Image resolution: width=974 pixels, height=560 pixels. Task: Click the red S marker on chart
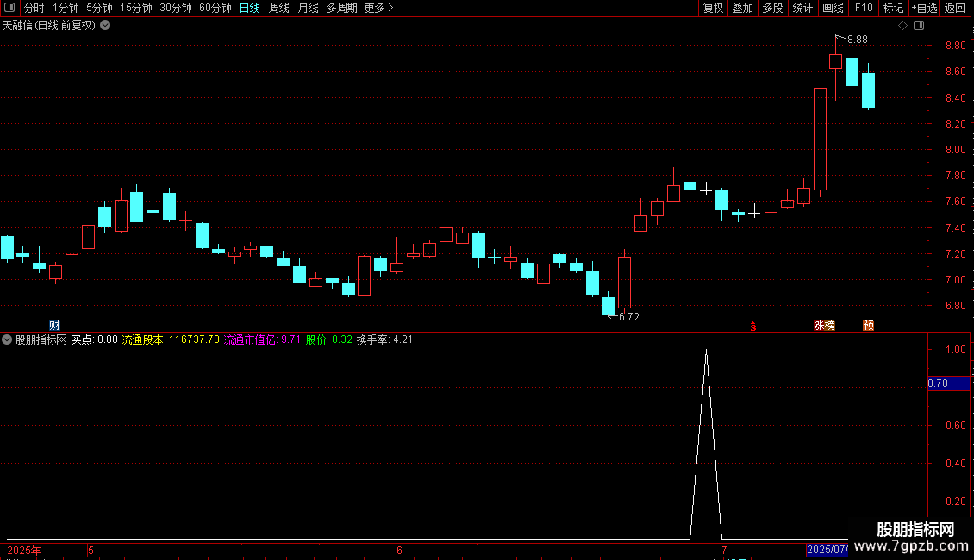click(x=752, y=327)
